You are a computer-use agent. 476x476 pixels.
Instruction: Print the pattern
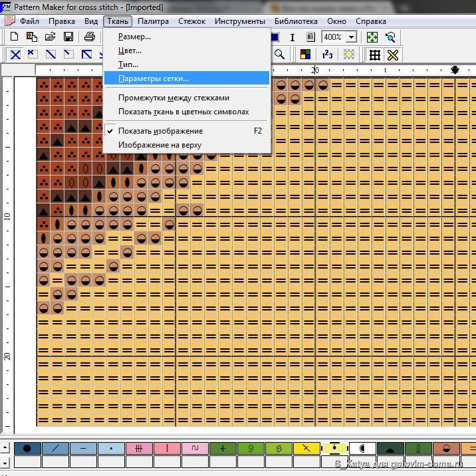[90, 37]
